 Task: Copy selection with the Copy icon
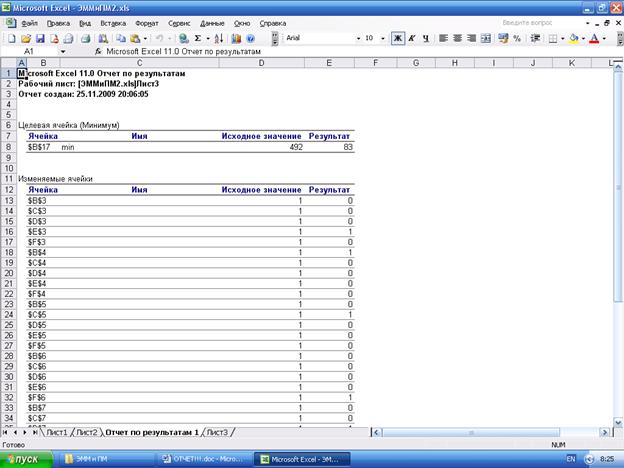(x=121, y=39)
